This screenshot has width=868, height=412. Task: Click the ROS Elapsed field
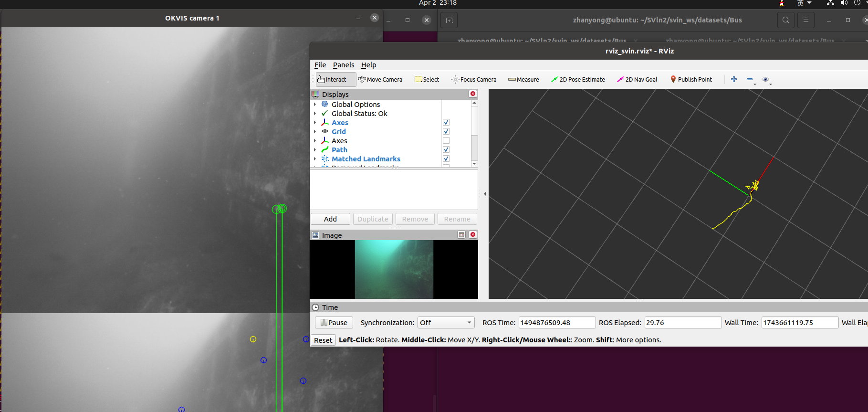point(683,323)
